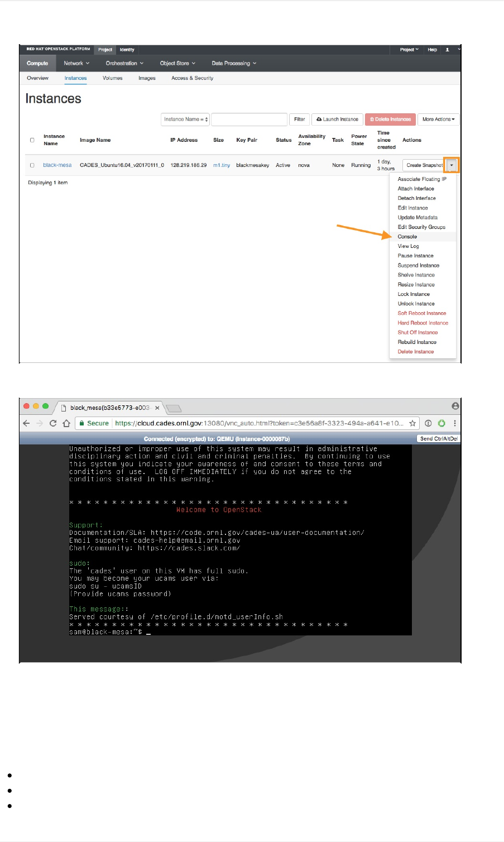504x842 pixels.
Task: Click the browser URL address bar
Action: click(258, 423)
